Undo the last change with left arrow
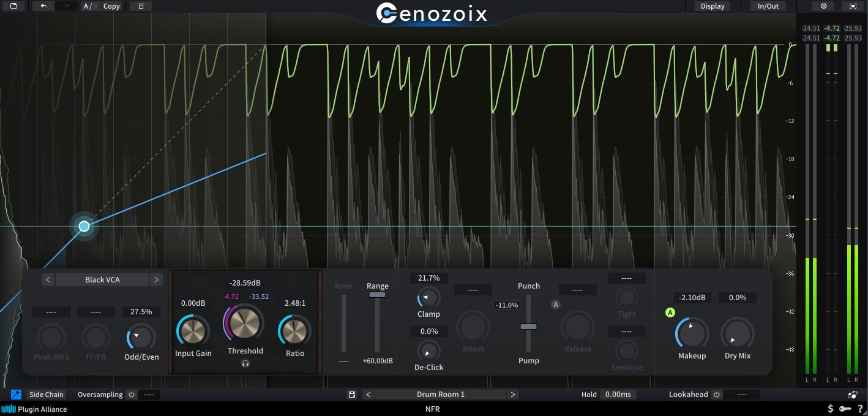 pyautogui.click(x=43, y=6)
